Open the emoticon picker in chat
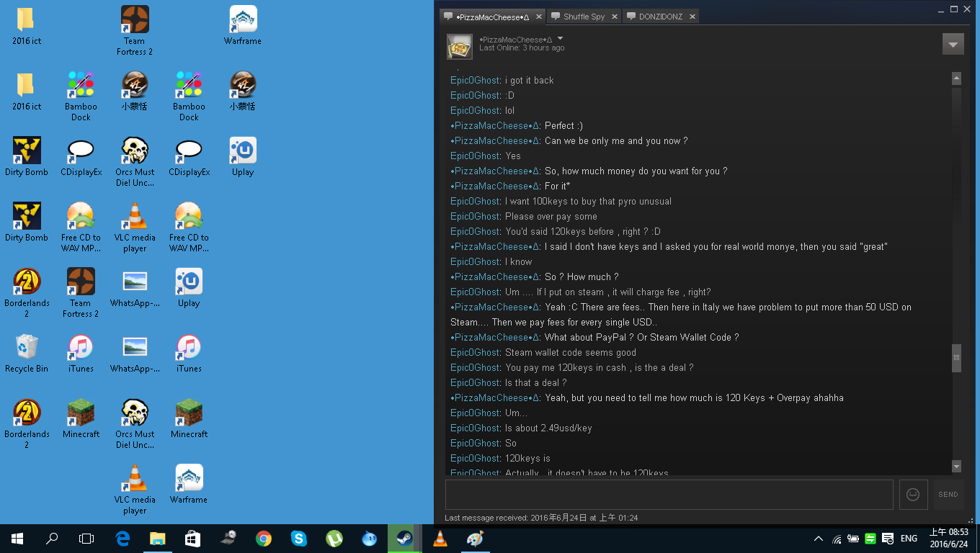This screenshot has height=553, width=980. pos(913,495)
